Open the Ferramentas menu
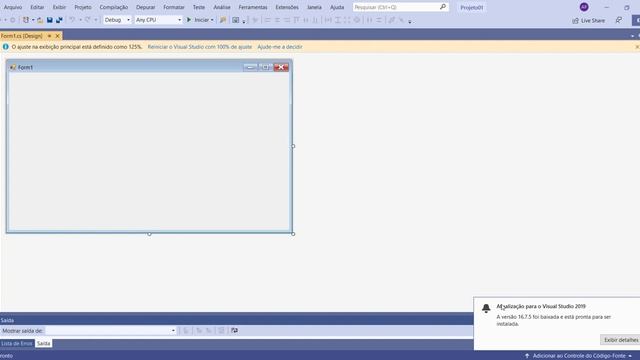The width and height of the screenshot is (640, 360). click(x=253, y=7)
